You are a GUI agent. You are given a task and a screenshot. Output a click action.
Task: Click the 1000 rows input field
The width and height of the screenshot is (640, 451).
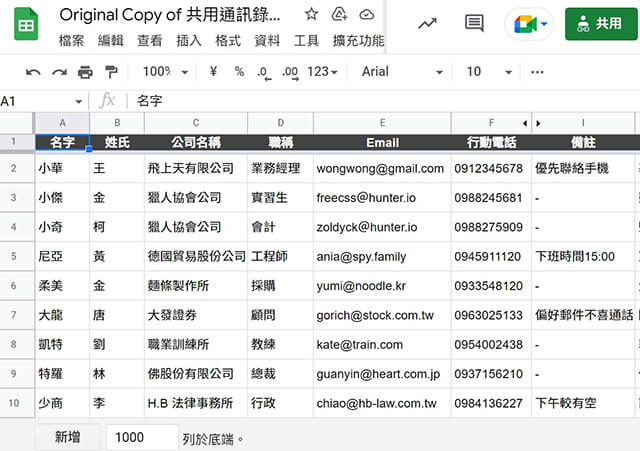(142, 438)
